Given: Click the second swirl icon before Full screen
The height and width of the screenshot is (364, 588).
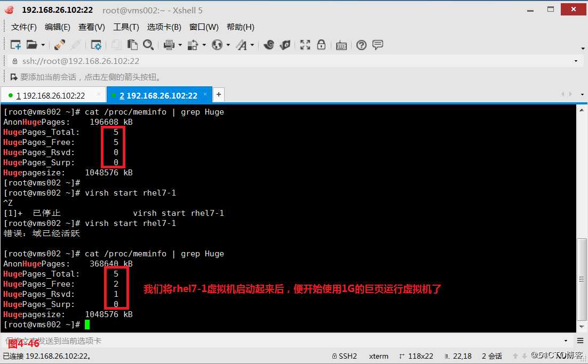Looking at the screenshot, I should 285,45.
